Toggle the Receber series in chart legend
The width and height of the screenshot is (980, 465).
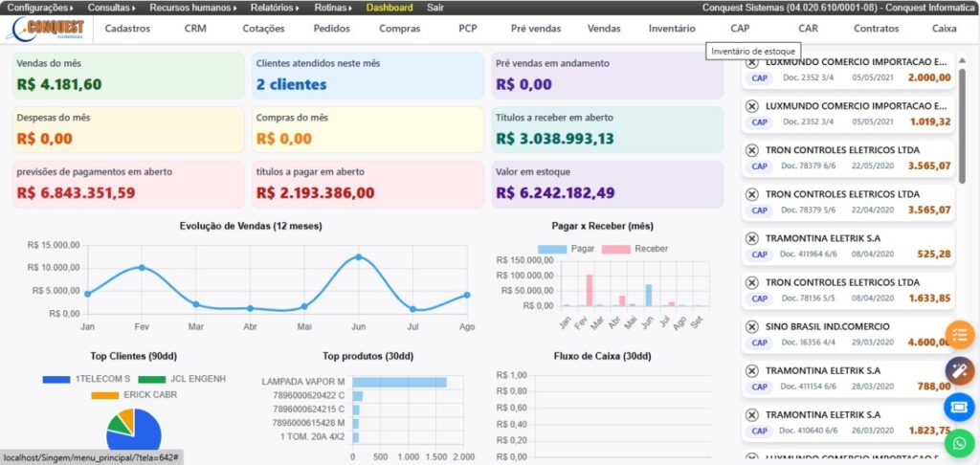617,249
